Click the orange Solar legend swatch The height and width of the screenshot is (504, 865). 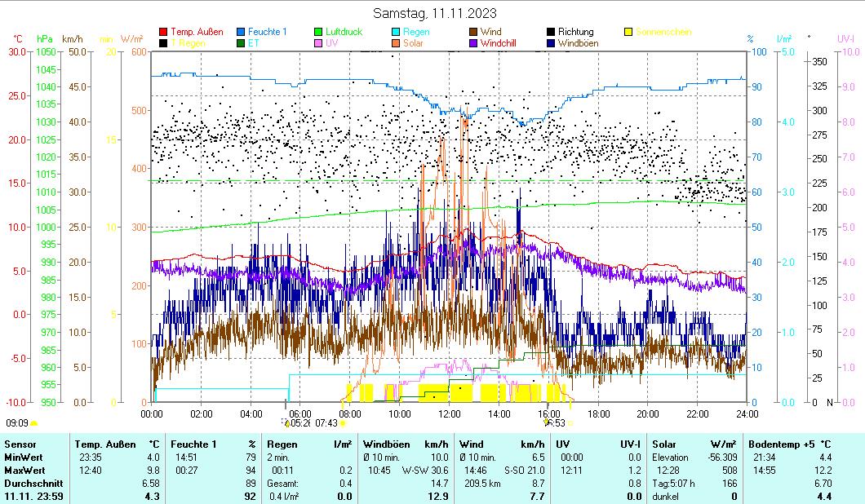tap(396, 43)
